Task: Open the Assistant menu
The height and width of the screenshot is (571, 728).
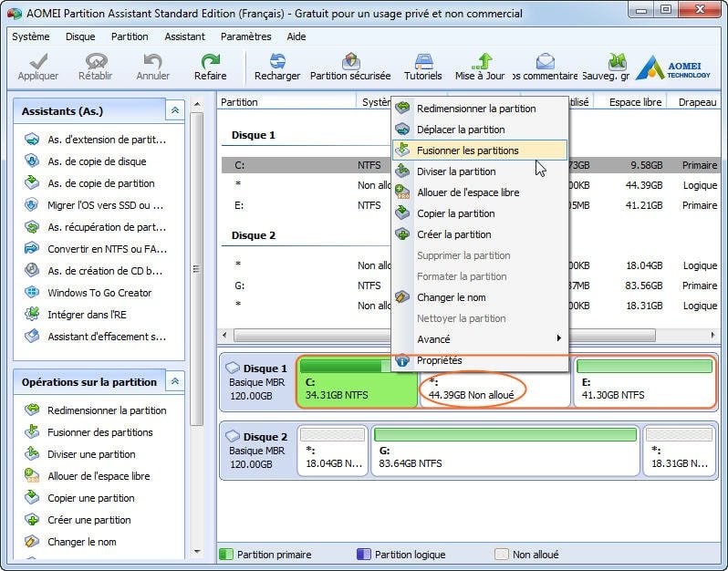Action: pyautogui.click(x=184, y=36)
